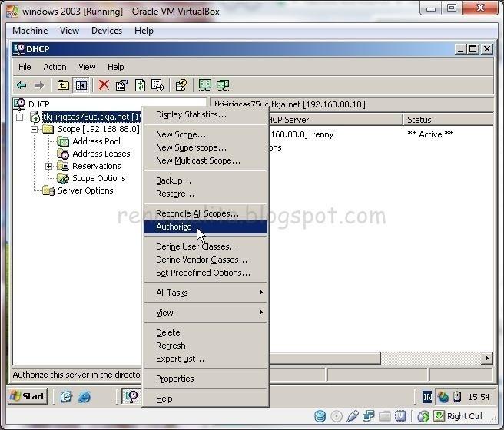The width and height of the screenshot is (504, 430).
Task: Click the 15:54 clock in taskbar
Action: point(479,397)
